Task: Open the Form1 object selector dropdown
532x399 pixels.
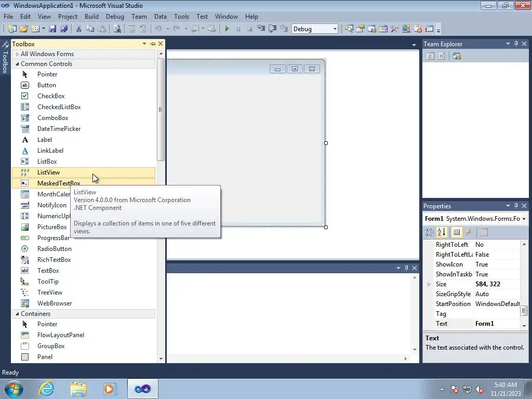Action: [524, 219]
